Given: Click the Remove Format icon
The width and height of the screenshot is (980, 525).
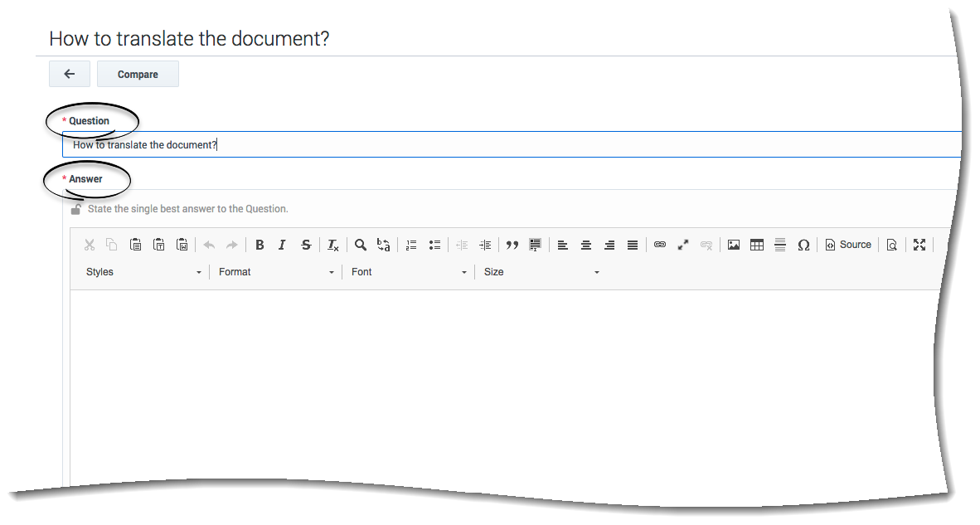Looking at the screenshot, I should click(332, 245).
